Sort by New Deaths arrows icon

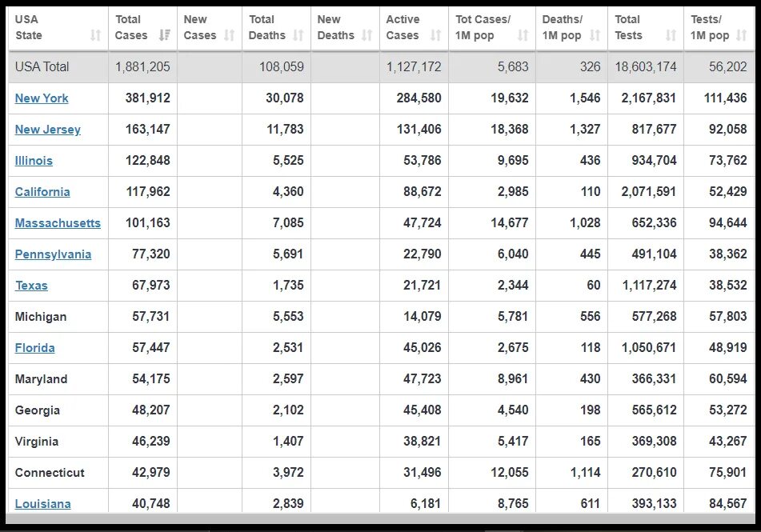(x=367, y=35)
